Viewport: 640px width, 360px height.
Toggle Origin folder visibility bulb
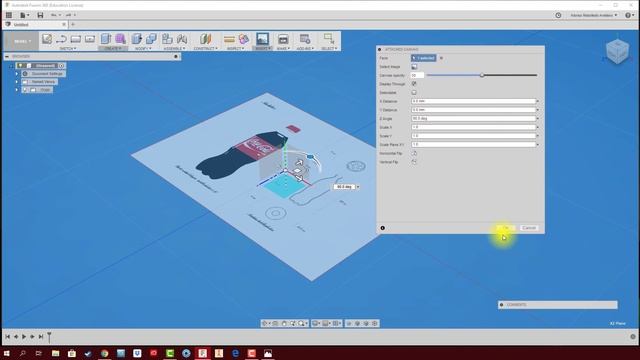tap(25, 90)
